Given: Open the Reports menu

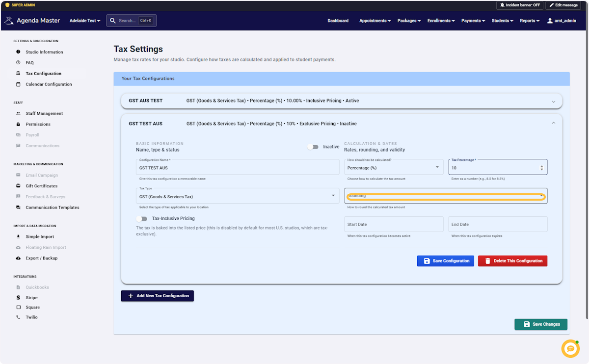Looking at the screenshot, I should tap(530, 21).
